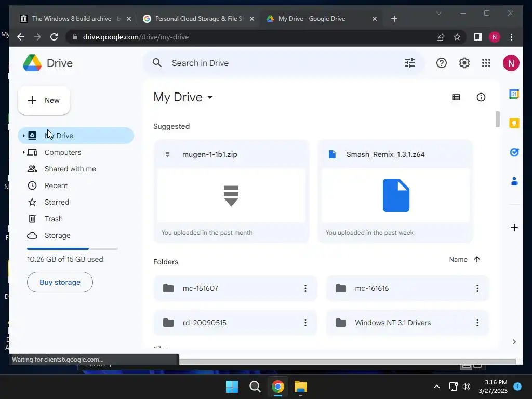Open taskbar Search

(x=255, y=387)
